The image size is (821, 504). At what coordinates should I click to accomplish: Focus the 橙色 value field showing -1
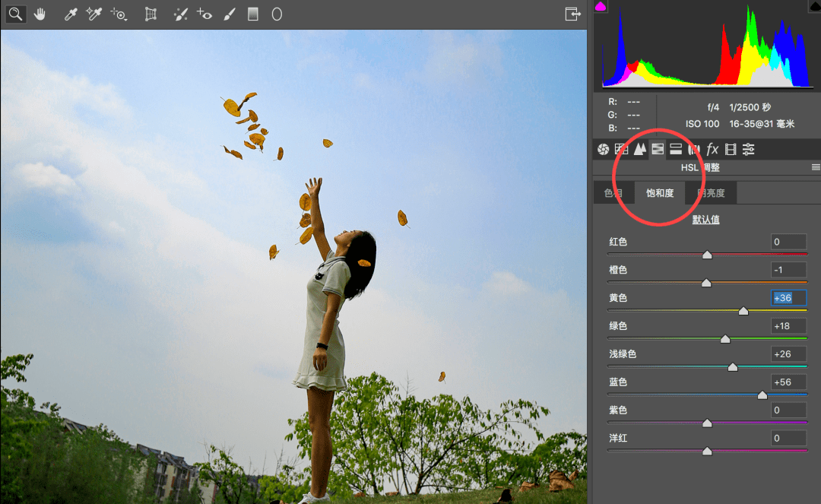[x=788, y=270]
